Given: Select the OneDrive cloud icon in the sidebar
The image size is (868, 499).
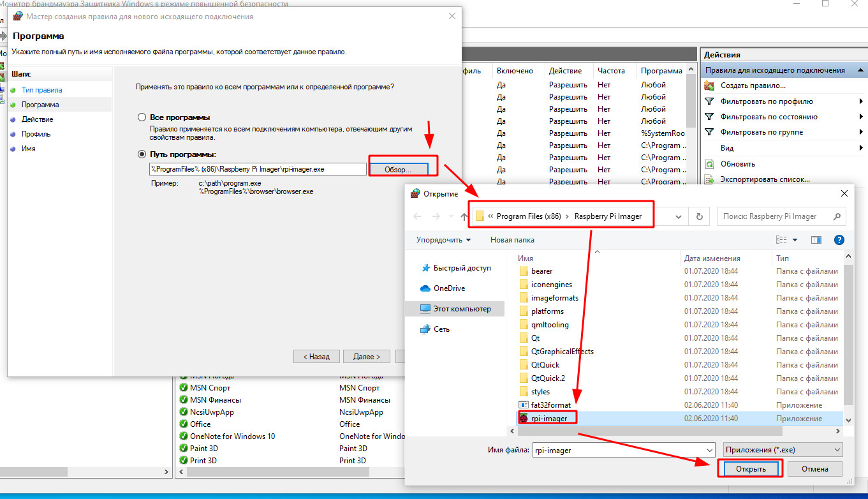Looking at the screenshot, I should click(425, 288).
